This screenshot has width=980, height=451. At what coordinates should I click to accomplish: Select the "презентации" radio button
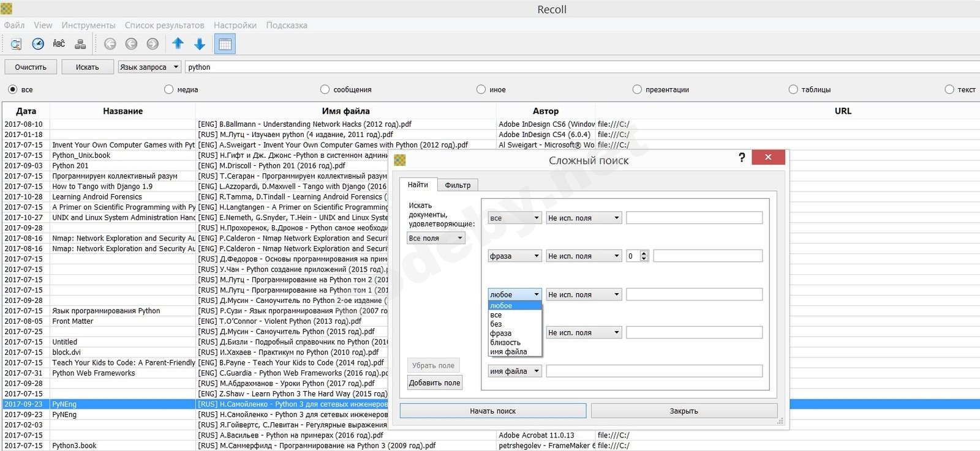tap(638, 89)
